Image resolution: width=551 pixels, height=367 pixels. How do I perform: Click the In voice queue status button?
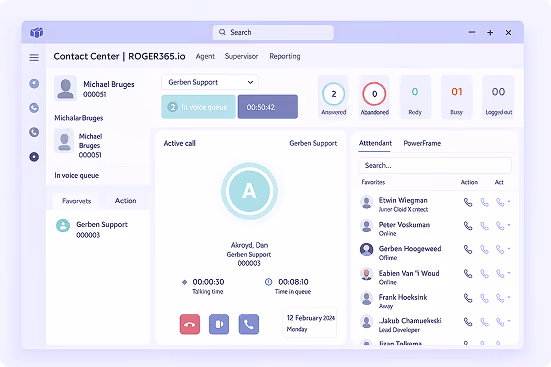[199, 107]
